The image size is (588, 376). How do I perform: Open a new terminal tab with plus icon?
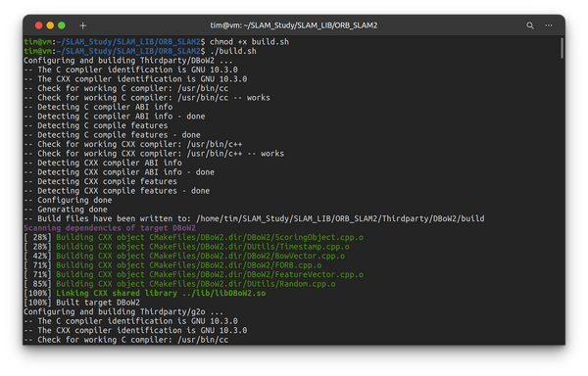[83, 25]
